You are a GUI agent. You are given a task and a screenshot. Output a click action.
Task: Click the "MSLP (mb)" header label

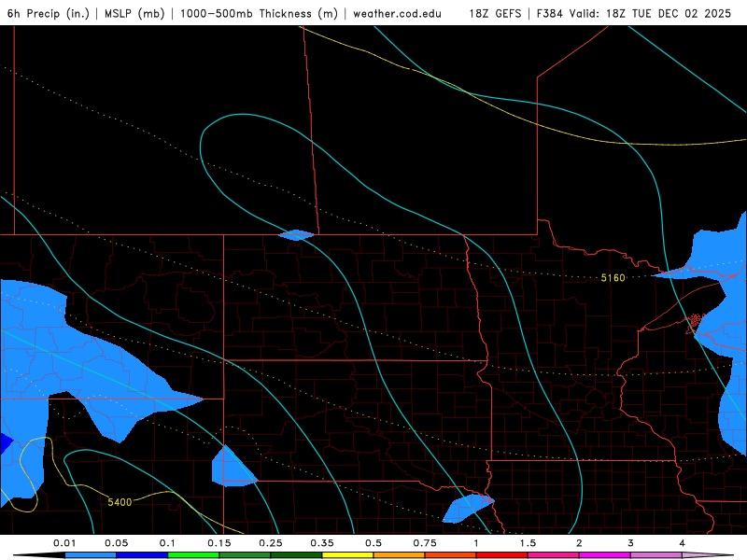coord(134,13)
